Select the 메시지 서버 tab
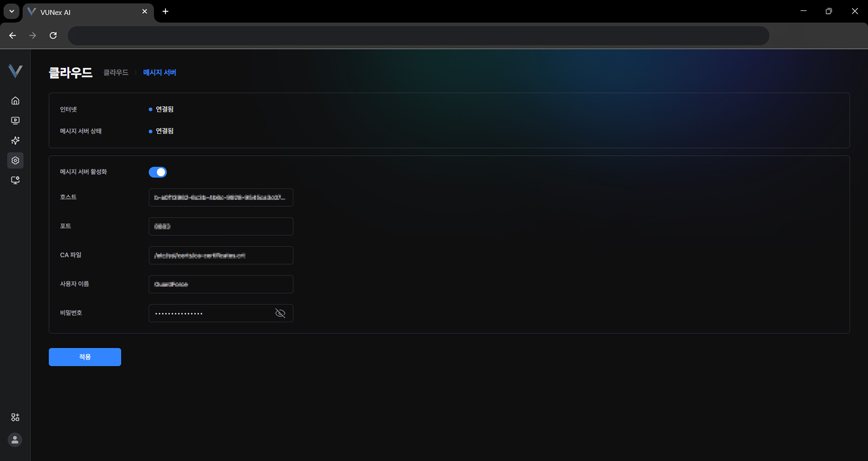The image size is (868, 461). point(160,73)
